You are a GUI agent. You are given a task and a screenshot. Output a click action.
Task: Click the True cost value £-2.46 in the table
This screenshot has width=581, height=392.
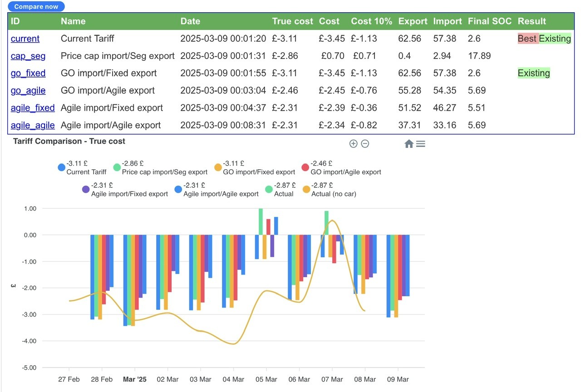(x=285, y=90)
